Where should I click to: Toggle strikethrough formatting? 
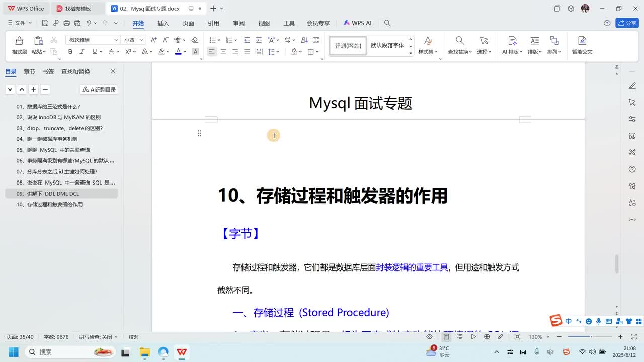(111, 52)
